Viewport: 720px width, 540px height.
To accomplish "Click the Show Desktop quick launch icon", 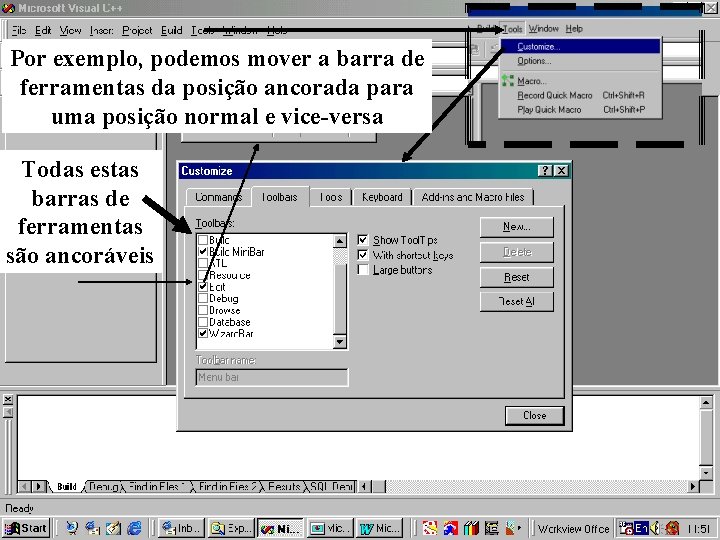I will click(72, 528).
